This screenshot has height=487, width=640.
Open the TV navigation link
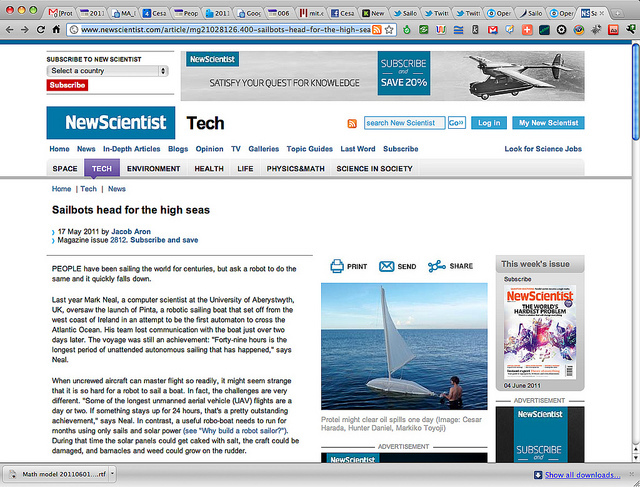pos(236,149)
